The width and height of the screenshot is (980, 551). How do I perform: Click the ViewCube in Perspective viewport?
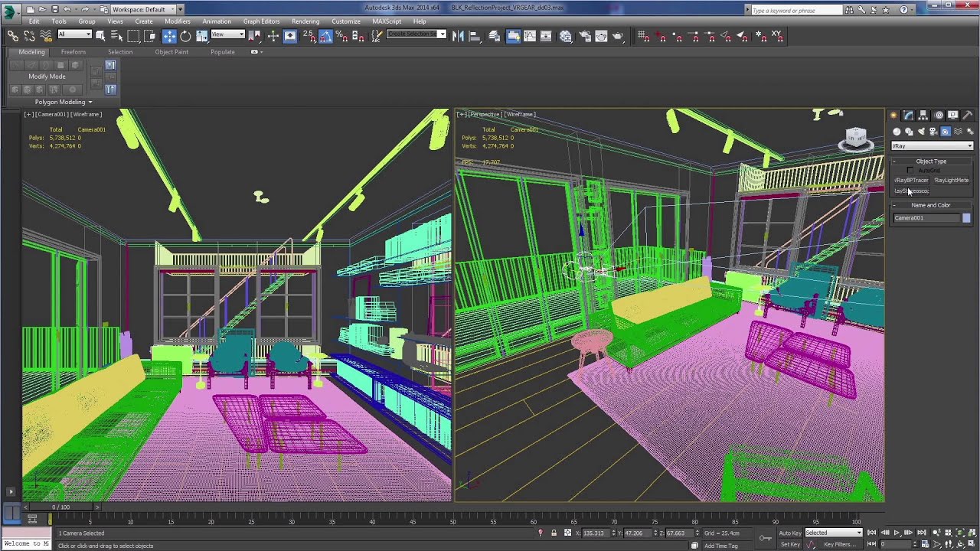855,139
